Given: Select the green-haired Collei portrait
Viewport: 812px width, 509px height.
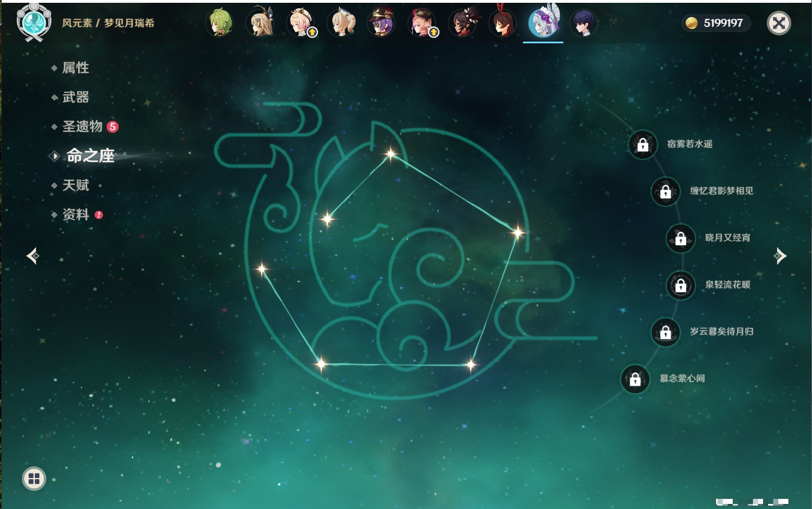Looking at the screenshot, I should (x=220, y=23).
